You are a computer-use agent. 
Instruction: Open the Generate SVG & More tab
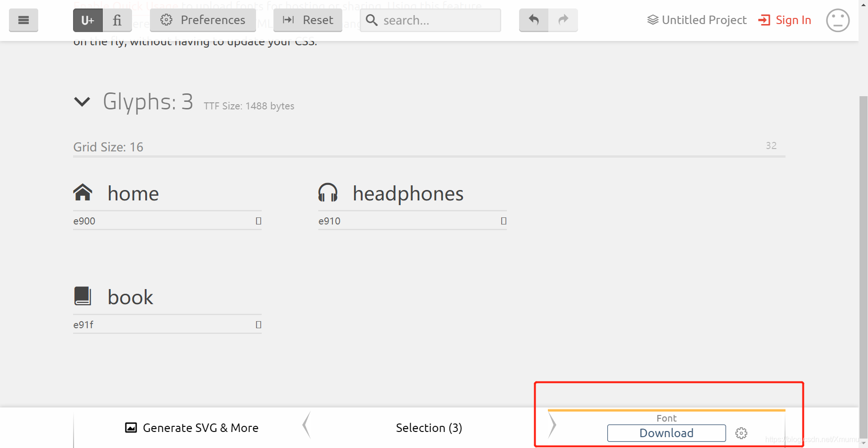[x=191, y=428]
